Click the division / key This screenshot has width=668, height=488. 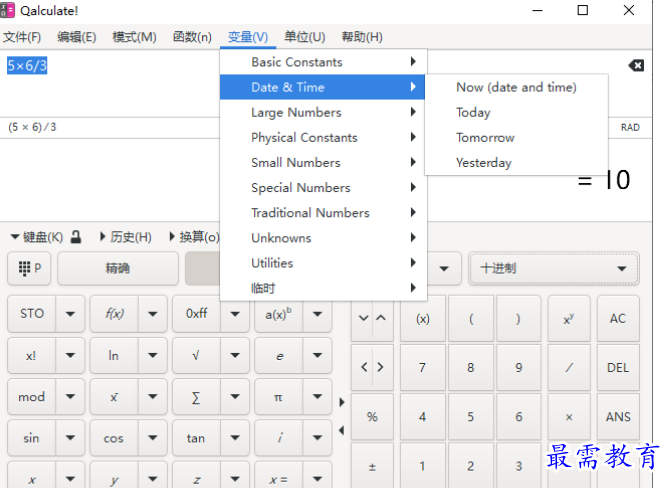coord(569,367)
